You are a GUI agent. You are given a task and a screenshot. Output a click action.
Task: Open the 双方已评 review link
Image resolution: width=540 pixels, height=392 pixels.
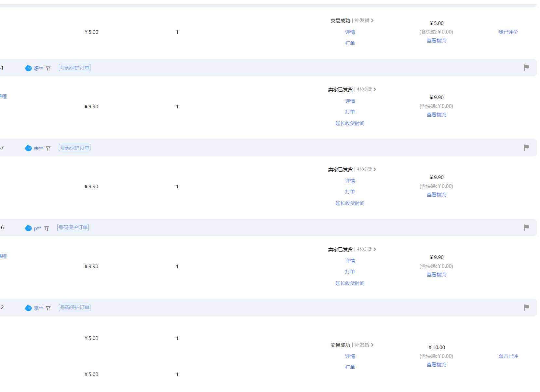(x=508, y=356)
